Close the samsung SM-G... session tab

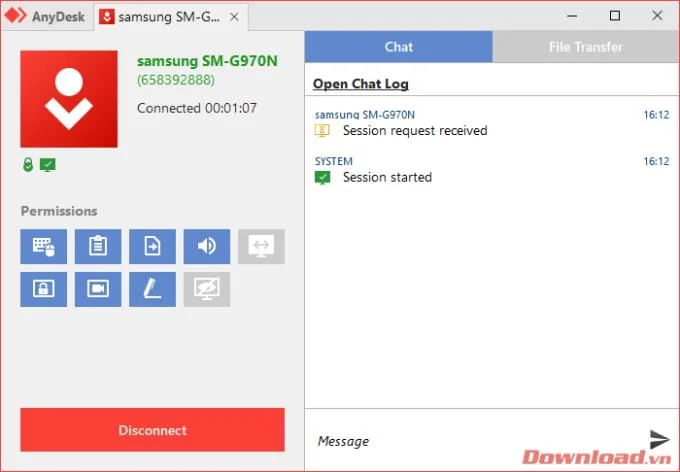[x=234, y=17]
